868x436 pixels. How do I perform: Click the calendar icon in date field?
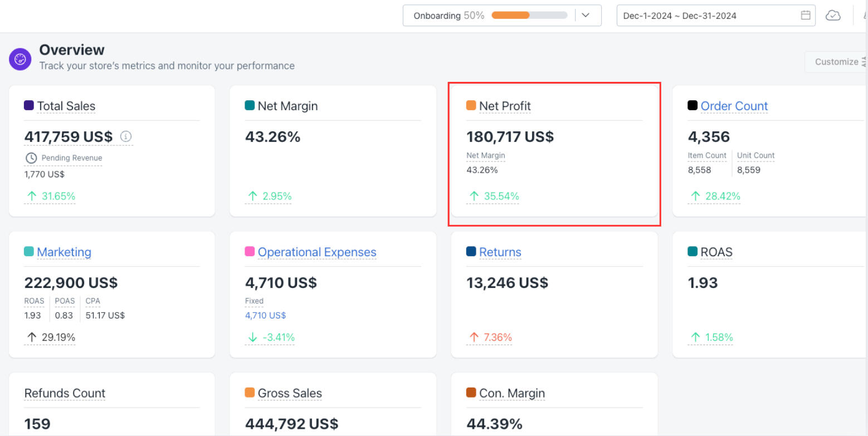[x=806, y=16]
